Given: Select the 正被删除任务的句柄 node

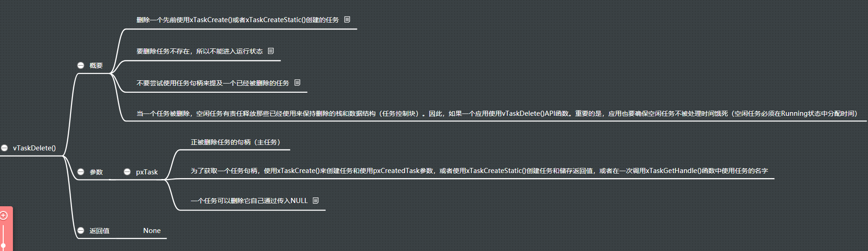Looking at the screenshot, I should 235,142.
